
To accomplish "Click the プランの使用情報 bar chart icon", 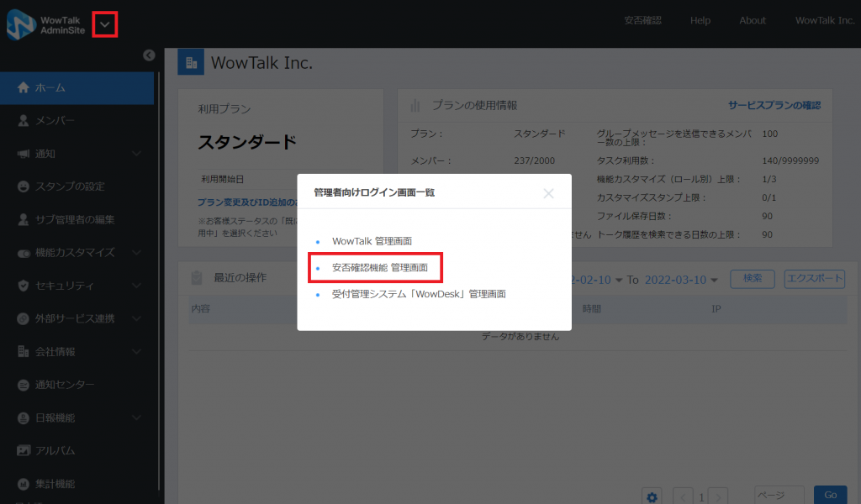I will click(x=415, y=105).
